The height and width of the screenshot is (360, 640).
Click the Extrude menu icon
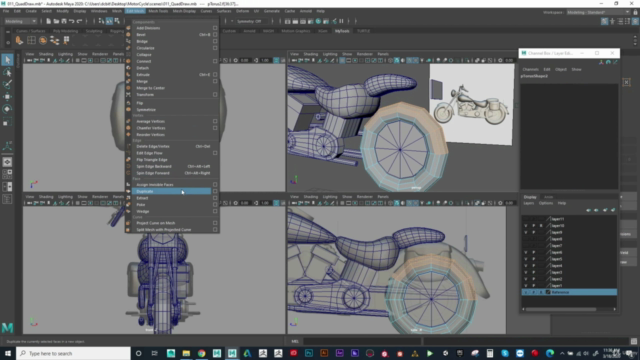pos(128,75)
